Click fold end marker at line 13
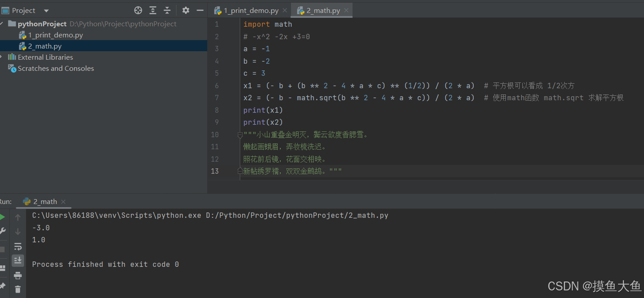644x298 pixels. [240, 171]
